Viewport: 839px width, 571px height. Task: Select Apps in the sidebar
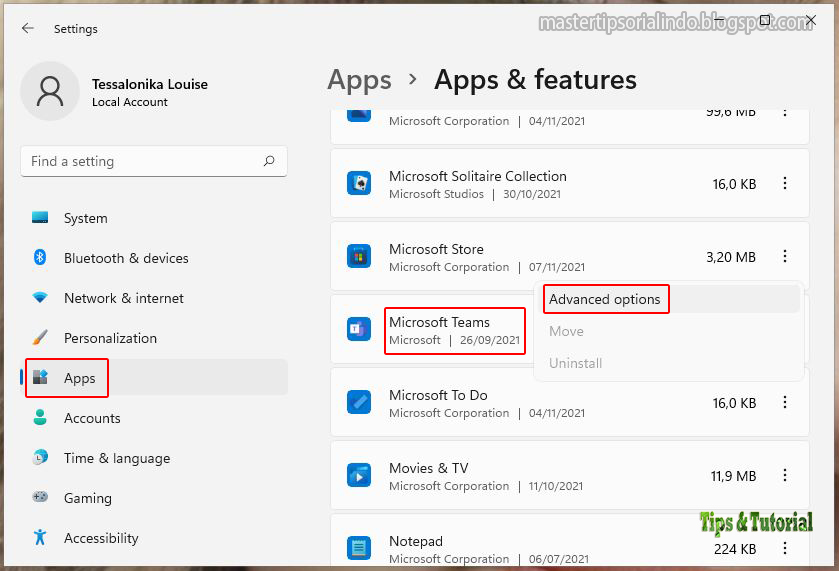(x=154, y=378)
